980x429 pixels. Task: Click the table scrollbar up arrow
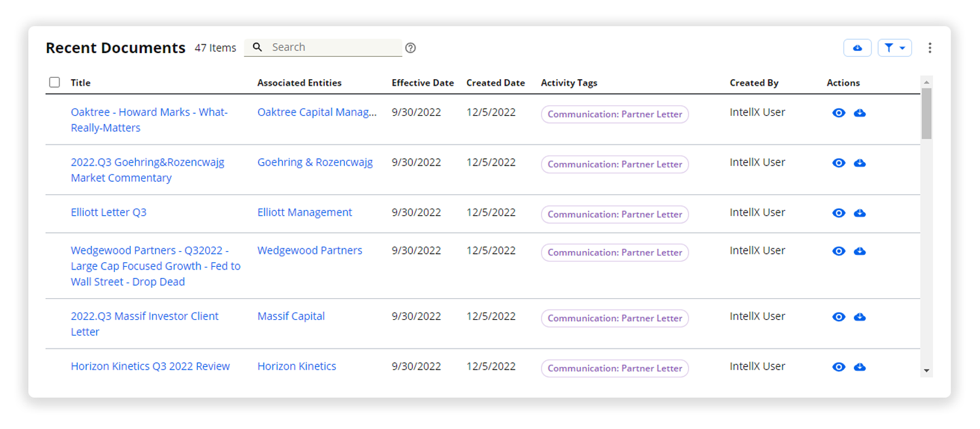pyautogui.click(x=926, y=82)
